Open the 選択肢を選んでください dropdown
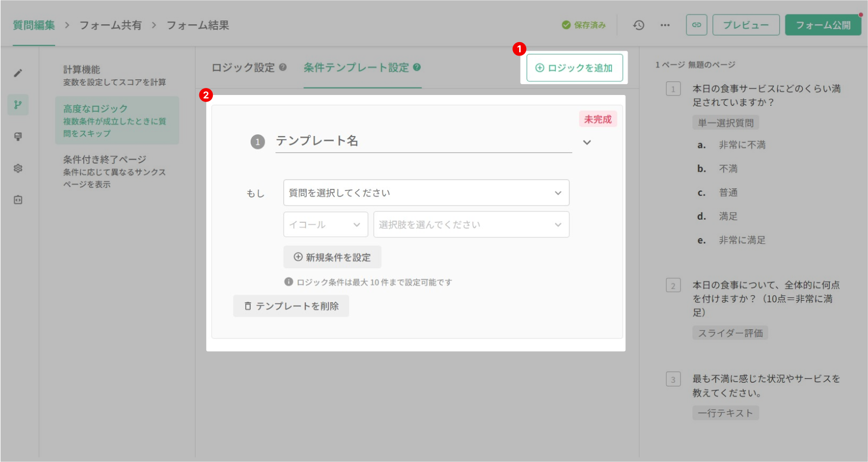Screen dimensions: 868x462 (x=472, y=225)
